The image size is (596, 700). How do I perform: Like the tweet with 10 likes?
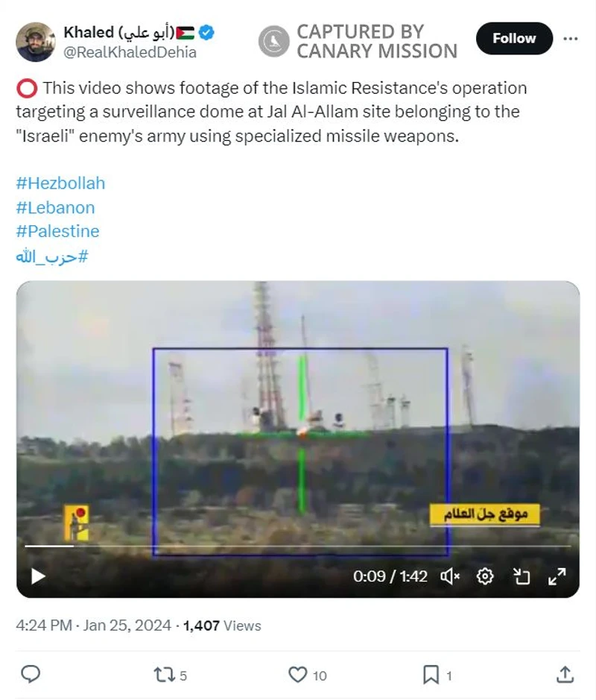(308, 675)
